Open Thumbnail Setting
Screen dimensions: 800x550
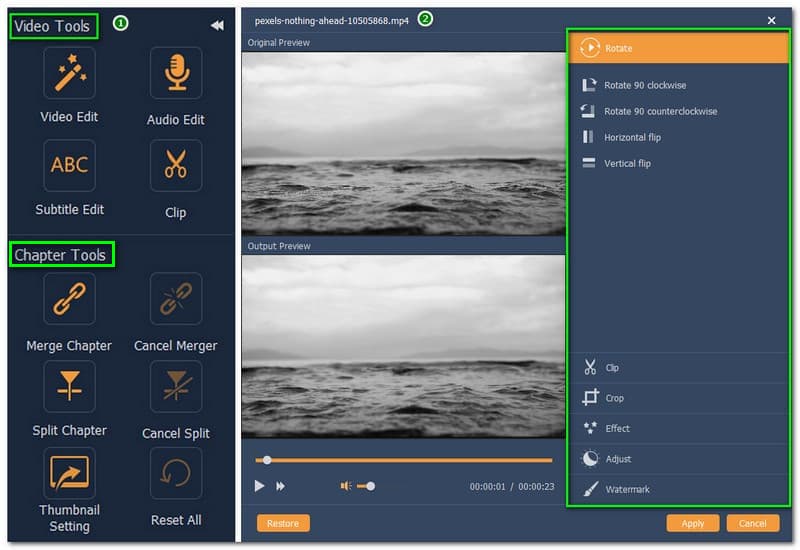point(69,474)
